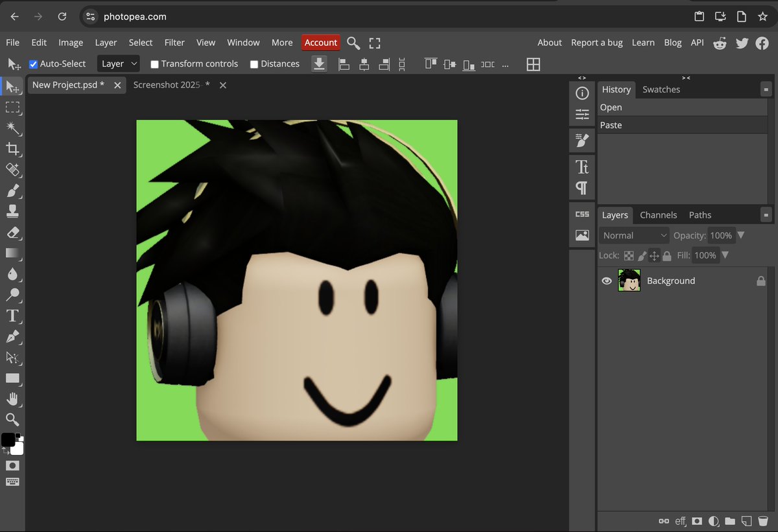
Task: Open the Character panel icon
Action: pos(582,167)
